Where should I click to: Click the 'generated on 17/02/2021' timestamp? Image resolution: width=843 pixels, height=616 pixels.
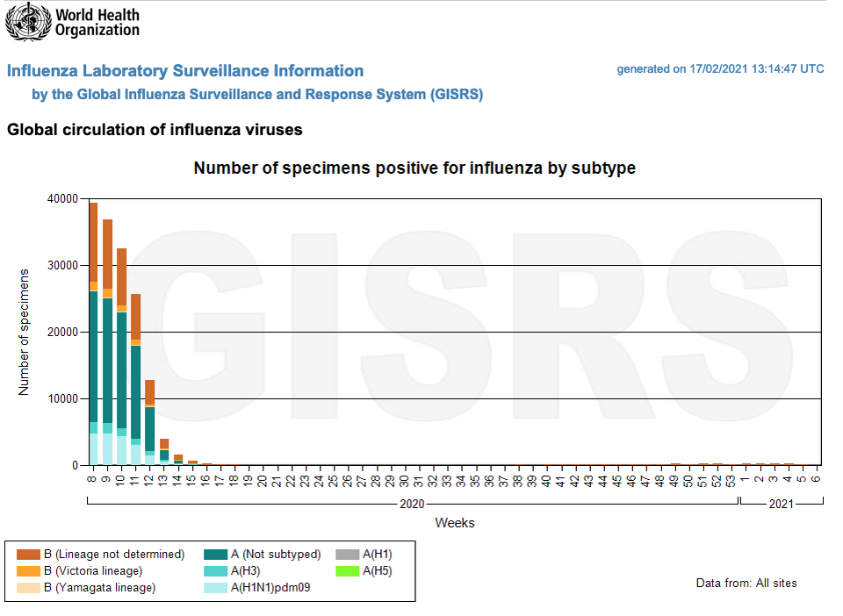pyautogui.click(x=720, y=68)
